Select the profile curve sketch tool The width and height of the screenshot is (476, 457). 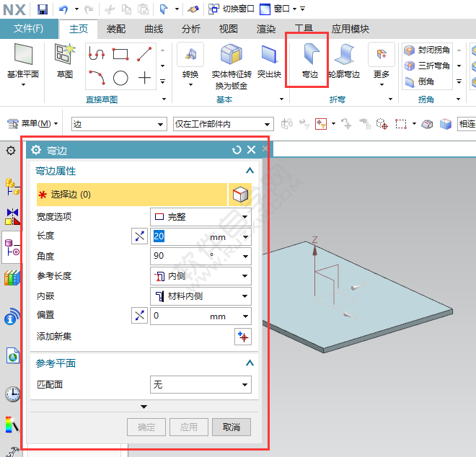97,54
